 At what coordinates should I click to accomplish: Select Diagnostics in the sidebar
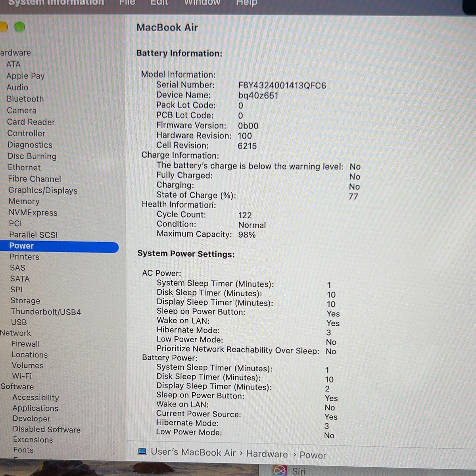point(30,145)
